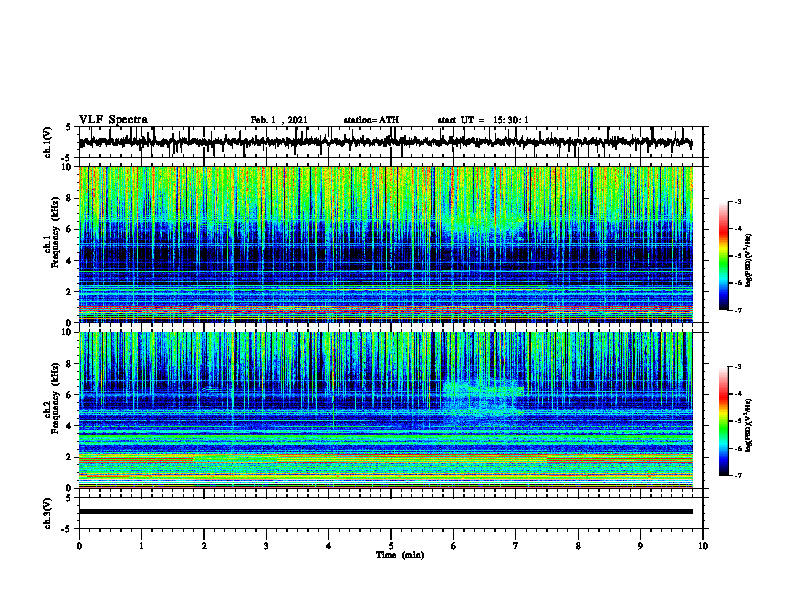This screenshot has width=792, height=612.
Task: Click the time axis tick label '3'
Action: [266, 546]
